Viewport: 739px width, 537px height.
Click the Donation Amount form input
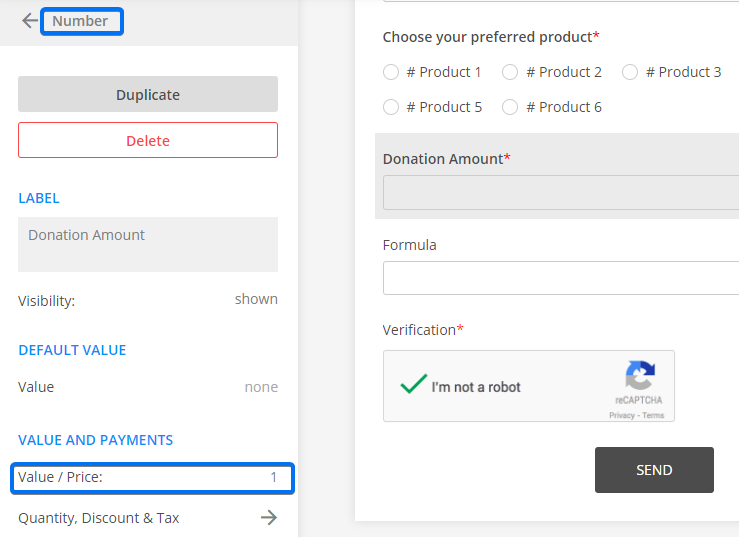click(560, 192)
